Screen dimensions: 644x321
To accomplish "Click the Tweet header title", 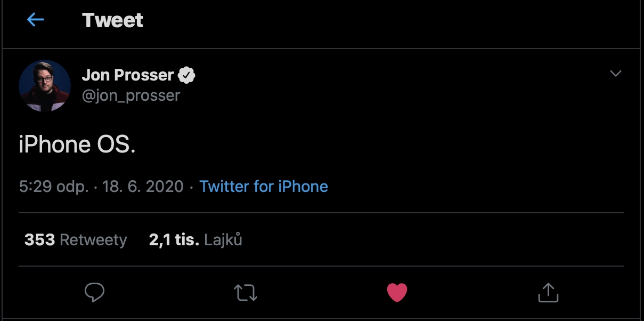I will (112, 20).
